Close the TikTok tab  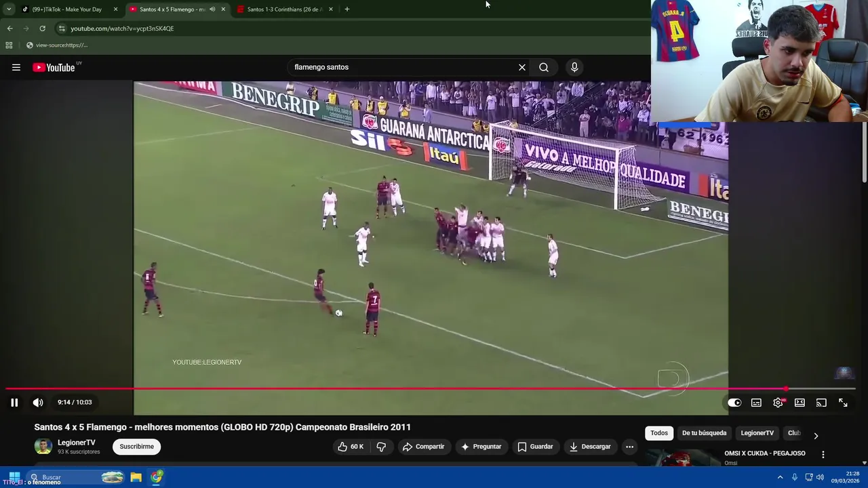[115, 9]
